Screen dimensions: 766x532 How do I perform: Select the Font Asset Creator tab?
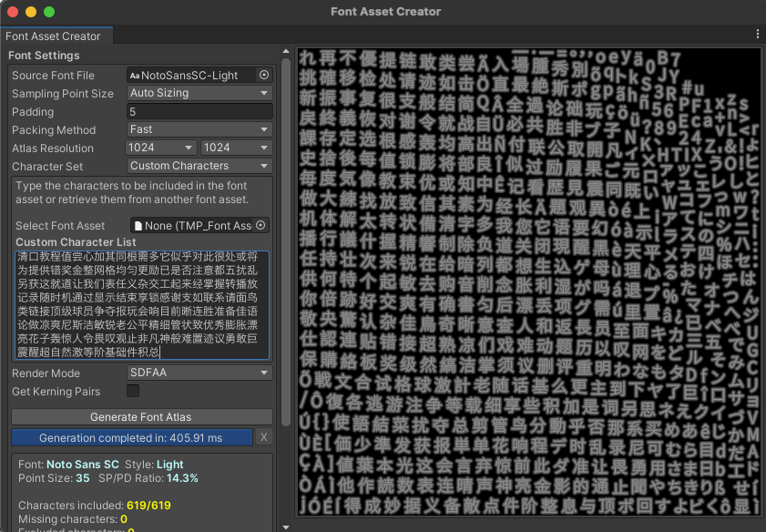(x=56, y=36)
